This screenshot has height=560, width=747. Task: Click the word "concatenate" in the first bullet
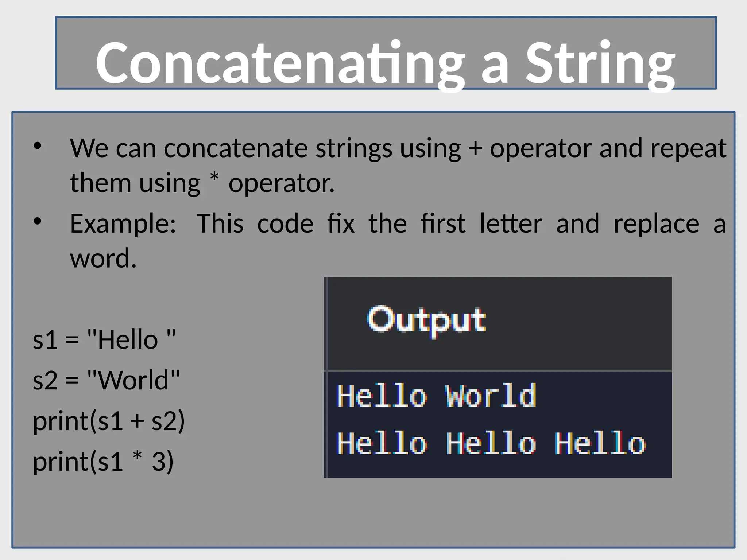(x=236, y=149)
